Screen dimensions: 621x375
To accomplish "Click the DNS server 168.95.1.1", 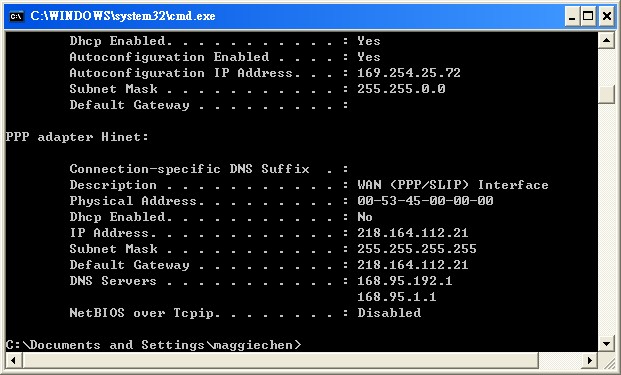I will [x=396, y=297].
